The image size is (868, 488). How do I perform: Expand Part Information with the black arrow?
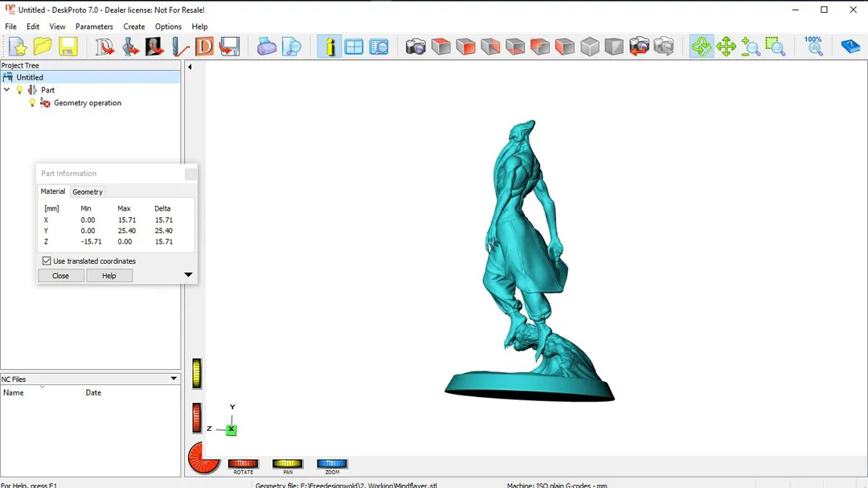click(x=188, y=275)
